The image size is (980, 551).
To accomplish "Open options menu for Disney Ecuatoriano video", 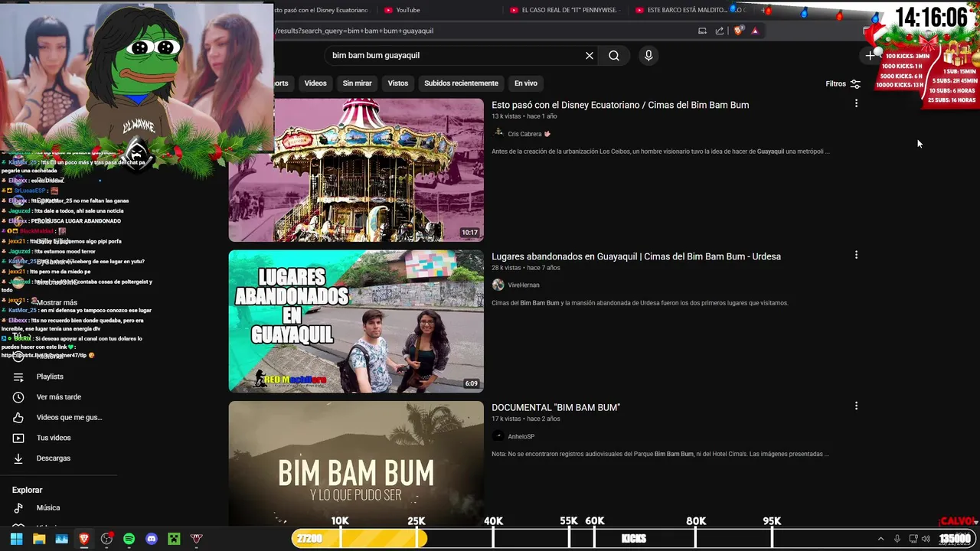I will click(x=856, y=103).
